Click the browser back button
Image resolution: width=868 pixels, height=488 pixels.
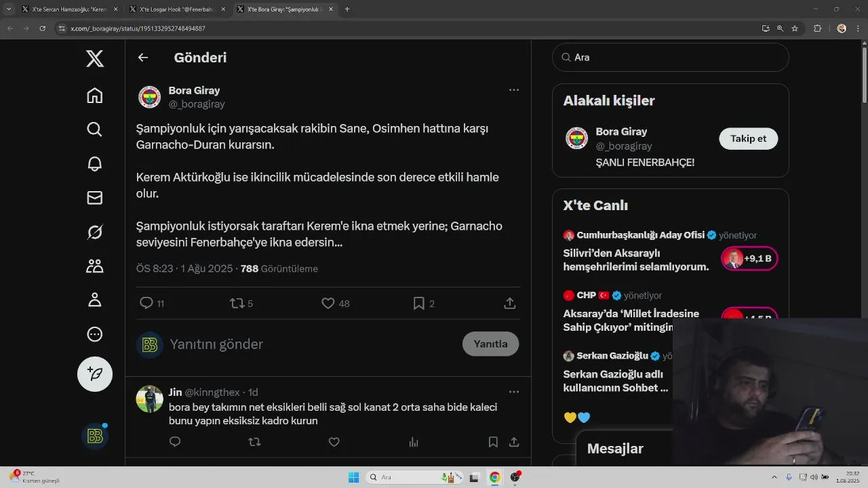coord(9,28)
